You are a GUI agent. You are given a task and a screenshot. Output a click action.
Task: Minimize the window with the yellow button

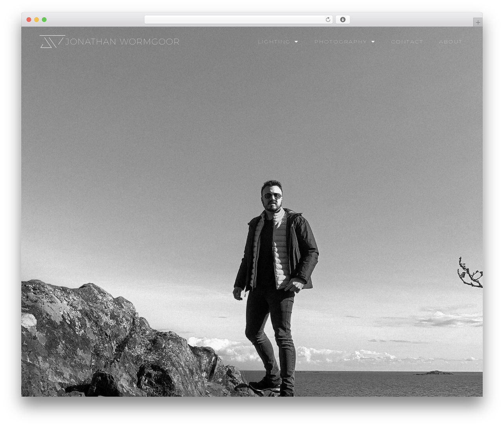(x=36, y=20)
